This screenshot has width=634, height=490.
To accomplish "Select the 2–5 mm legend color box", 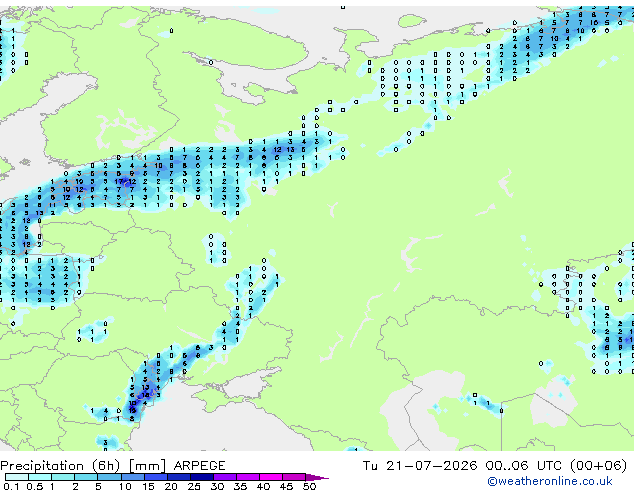I will click(86, 477).
